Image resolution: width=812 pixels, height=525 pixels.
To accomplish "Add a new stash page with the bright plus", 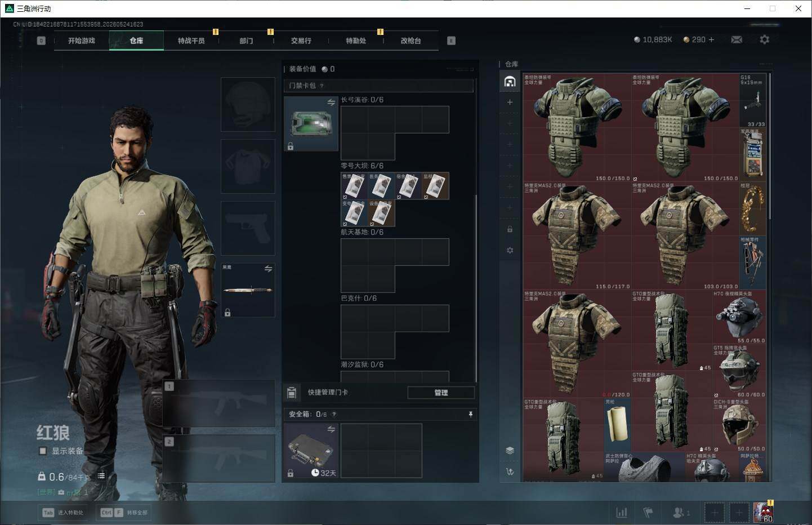I will click(x=510, y=102).
